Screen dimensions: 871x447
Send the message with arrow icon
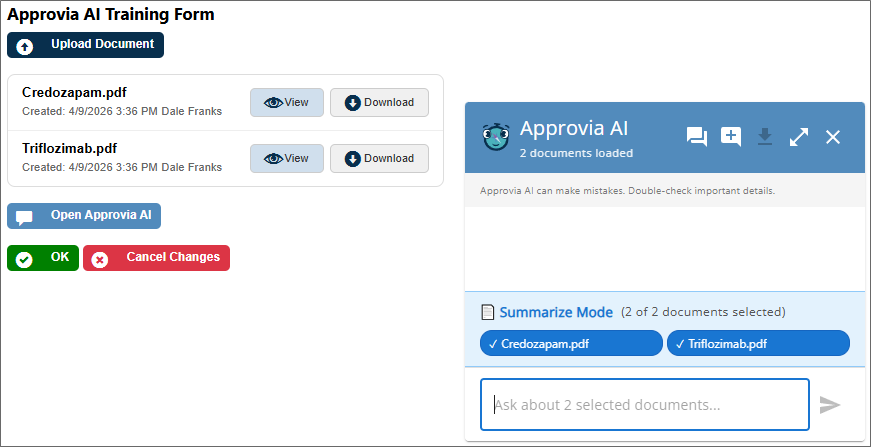click(x=830, y=405)
